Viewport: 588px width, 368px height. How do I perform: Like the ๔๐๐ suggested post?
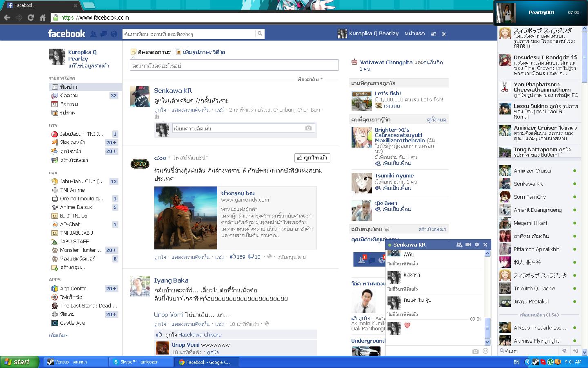[x=160, y=257]
